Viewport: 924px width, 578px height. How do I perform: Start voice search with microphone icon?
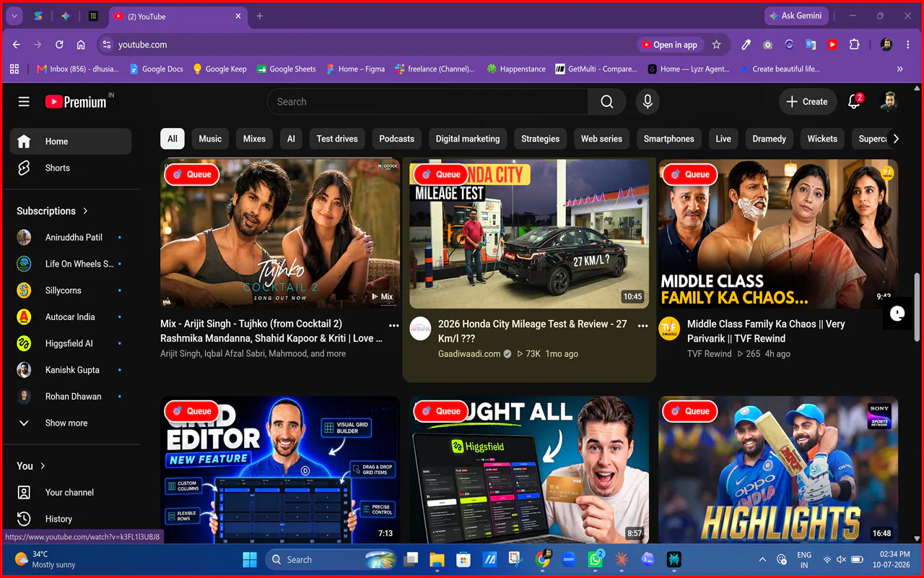click(648, 102)
